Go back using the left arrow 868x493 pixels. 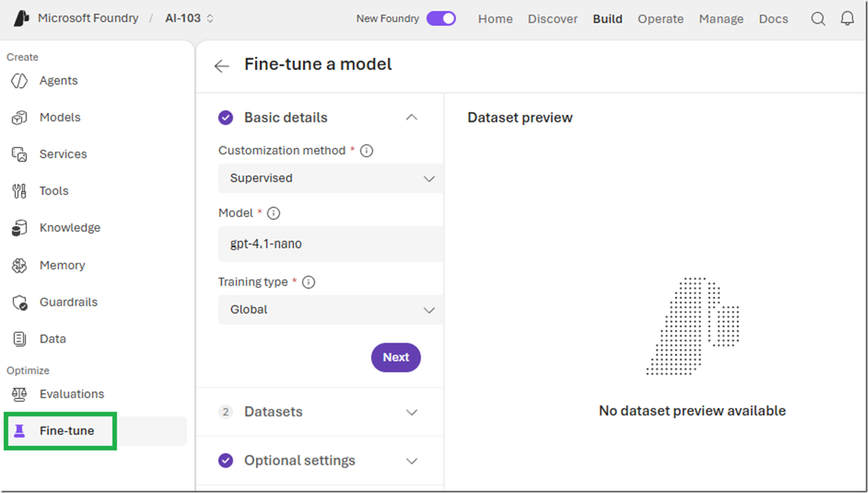[x=222, y=66]
